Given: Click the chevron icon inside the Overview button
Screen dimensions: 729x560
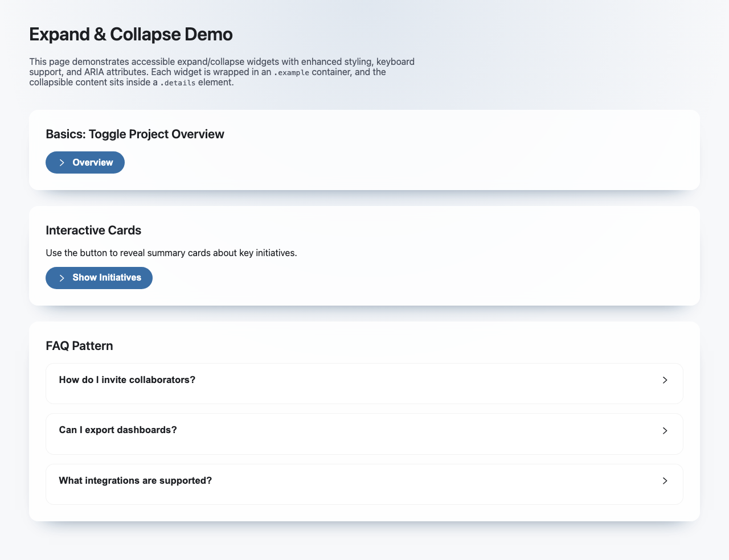Looking at the screenshot, I should pyautogui.click(x=62, y=162).
